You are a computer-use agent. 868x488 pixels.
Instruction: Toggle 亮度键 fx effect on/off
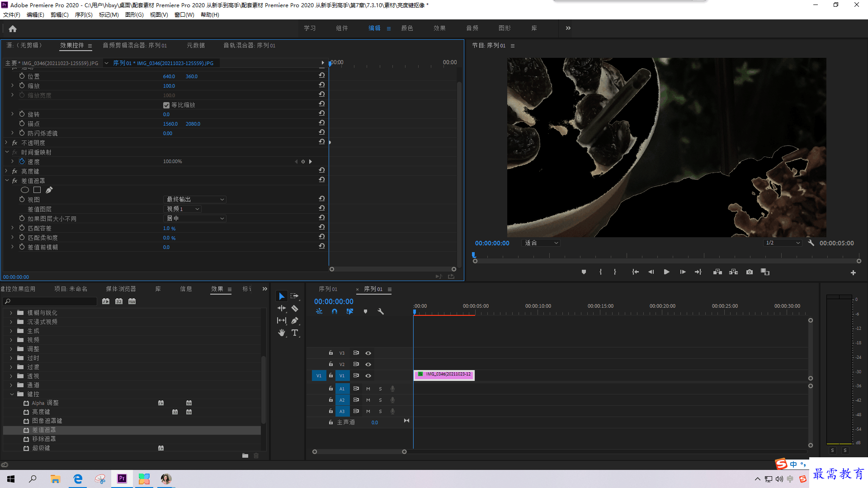pos(14,171)
